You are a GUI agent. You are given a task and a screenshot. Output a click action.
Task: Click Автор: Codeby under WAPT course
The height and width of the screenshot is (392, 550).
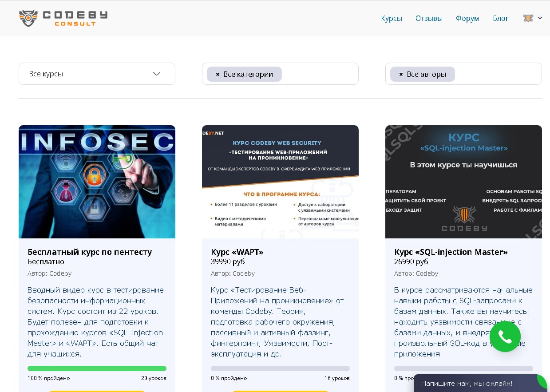[x=233, y=273]
